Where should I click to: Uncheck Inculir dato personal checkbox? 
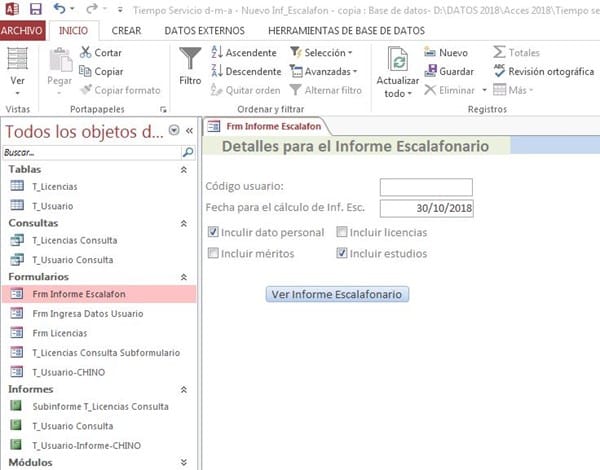tap(213, 232)
